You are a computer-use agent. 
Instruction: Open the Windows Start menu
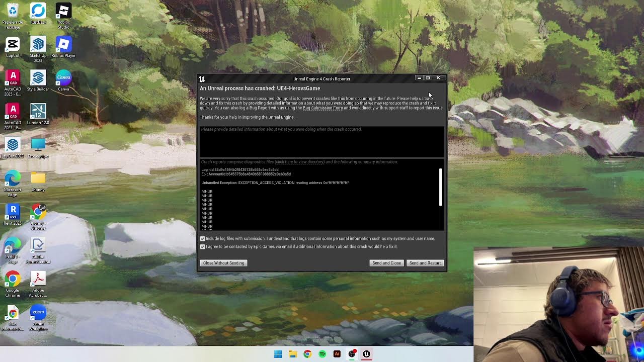click(278, 354)
